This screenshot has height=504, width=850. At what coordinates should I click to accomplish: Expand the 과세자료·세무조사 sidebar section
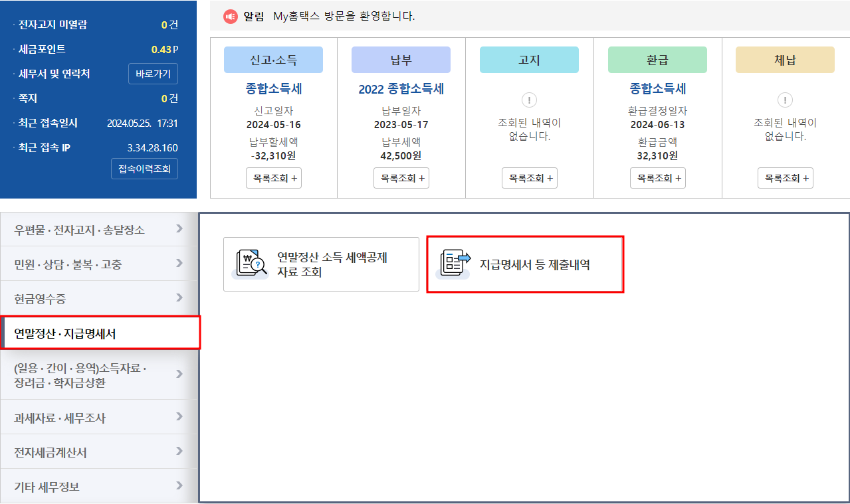pyautogui.click(x=98, y=416)
